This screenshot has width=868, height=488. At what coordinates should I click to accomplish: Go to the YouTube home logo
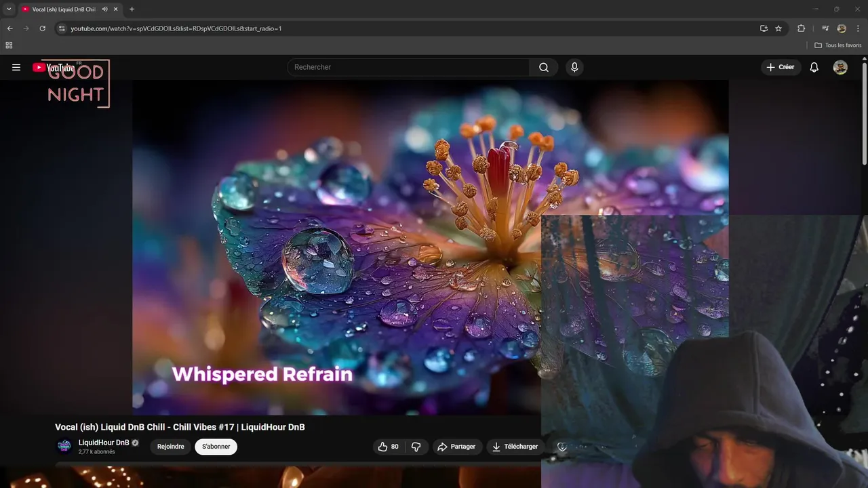pyautogui.click(x=54, y=67)
